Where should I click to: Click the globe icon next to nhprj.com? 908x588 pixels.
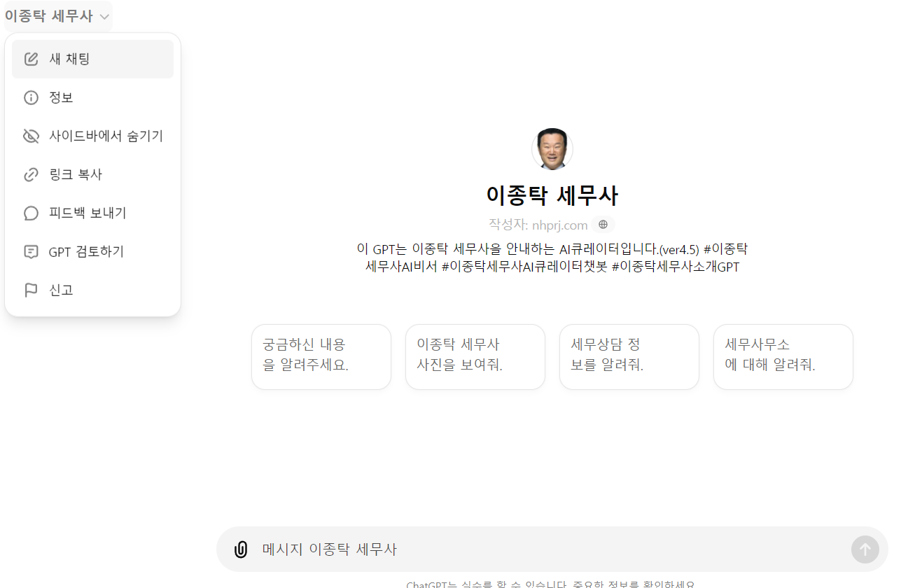(603, 225)
